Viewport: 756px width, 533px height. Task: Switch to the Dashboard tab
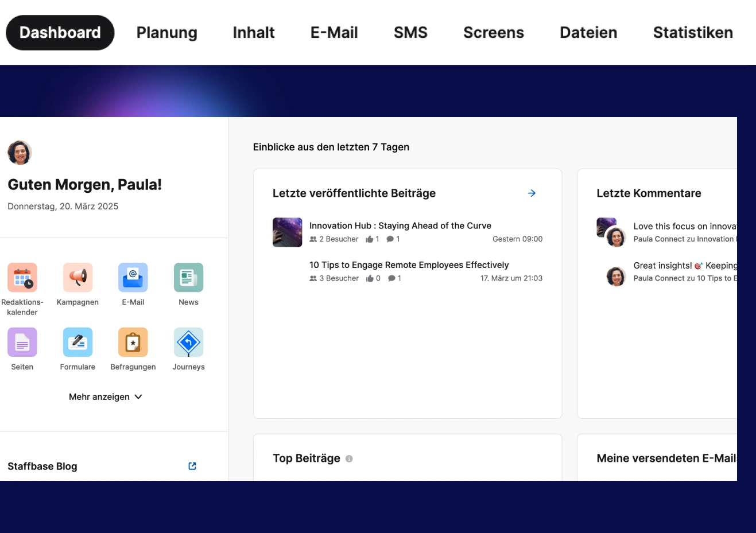coord(60,33)
